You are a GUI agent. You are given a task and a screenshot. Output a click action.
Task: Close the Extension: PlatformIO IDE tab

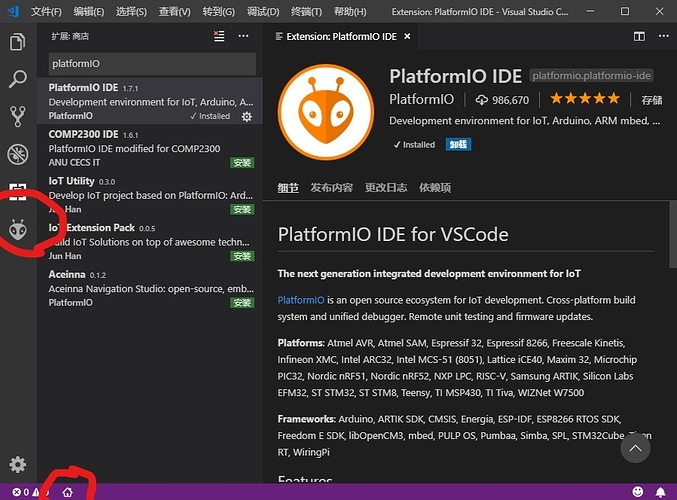(x=407, y=37)
